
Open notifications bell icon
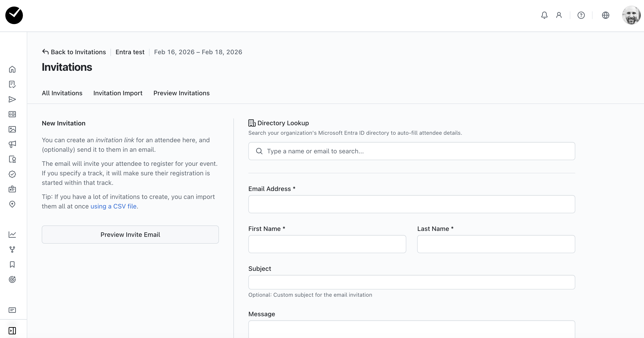544,15
